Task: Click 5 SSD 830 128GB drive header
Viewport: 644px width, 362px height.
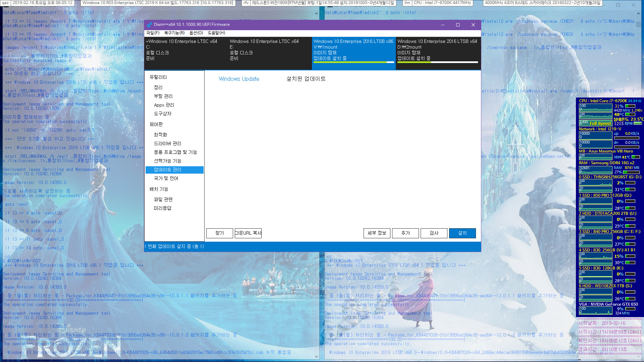Action: (601, 268)
